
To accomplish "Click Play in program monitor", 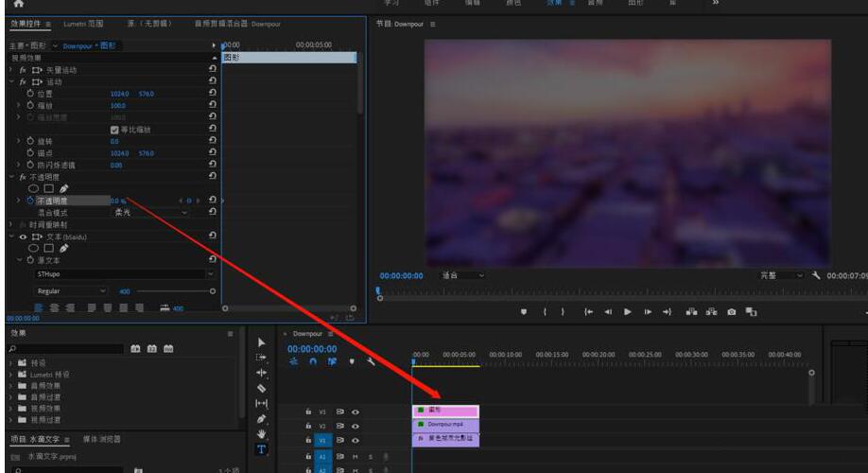I will 627,312.
